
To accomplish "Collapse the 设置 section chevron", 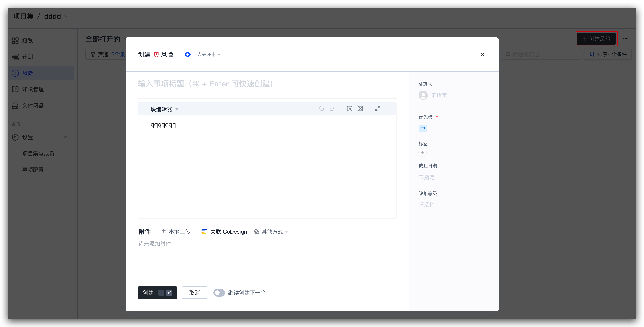I will [66, 137].
